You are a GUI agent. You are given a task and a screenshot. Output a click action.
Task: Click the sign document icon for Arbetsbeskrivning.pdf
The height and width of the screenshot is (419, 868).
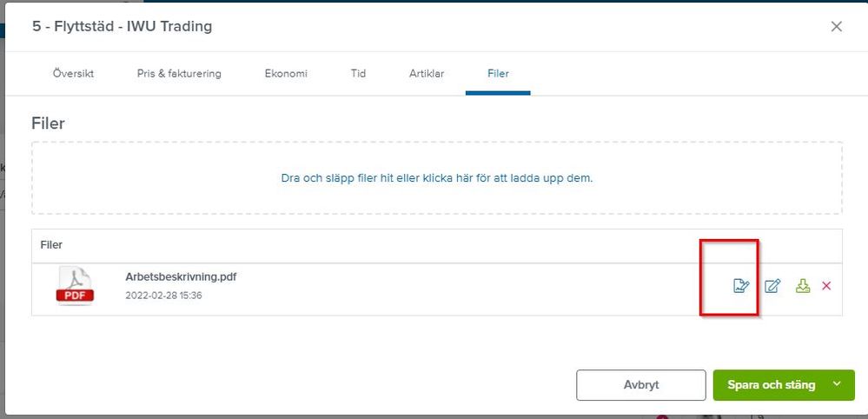741,286
